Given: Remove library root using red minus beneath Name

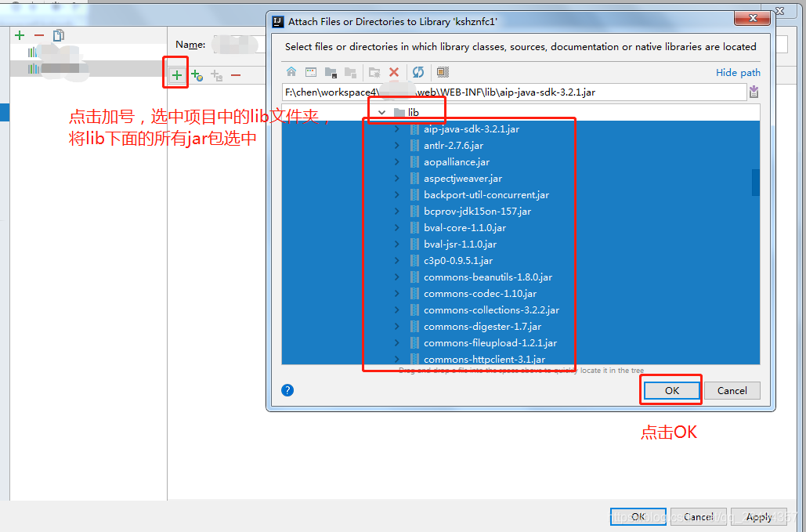Looking at the screenshot, I should 236,75.
